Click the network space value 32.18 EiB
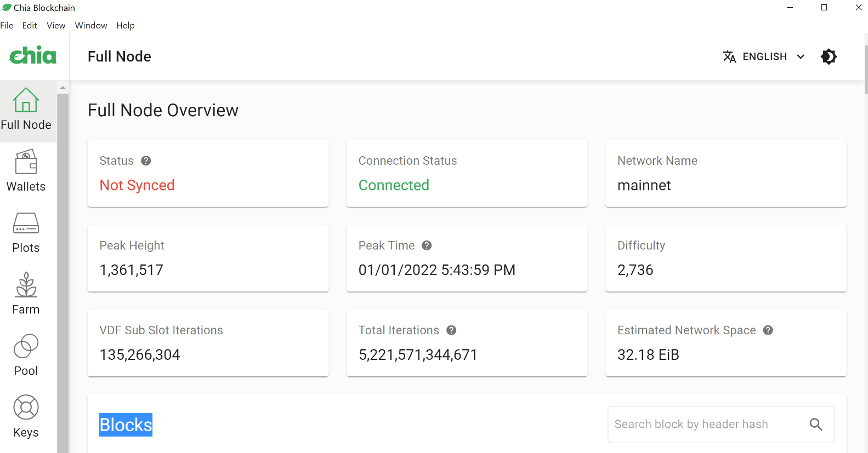Screen dimensions: 868x453 (648, 355)
